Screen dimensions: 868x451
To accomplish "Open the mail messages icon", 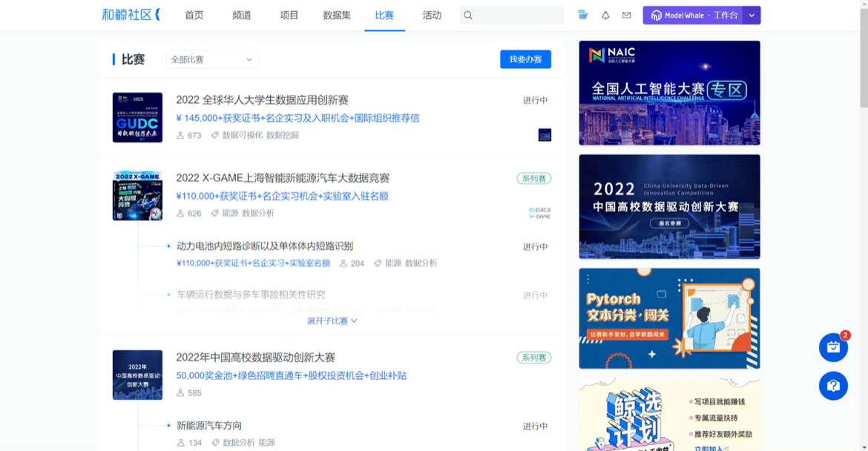I will 626,16.
